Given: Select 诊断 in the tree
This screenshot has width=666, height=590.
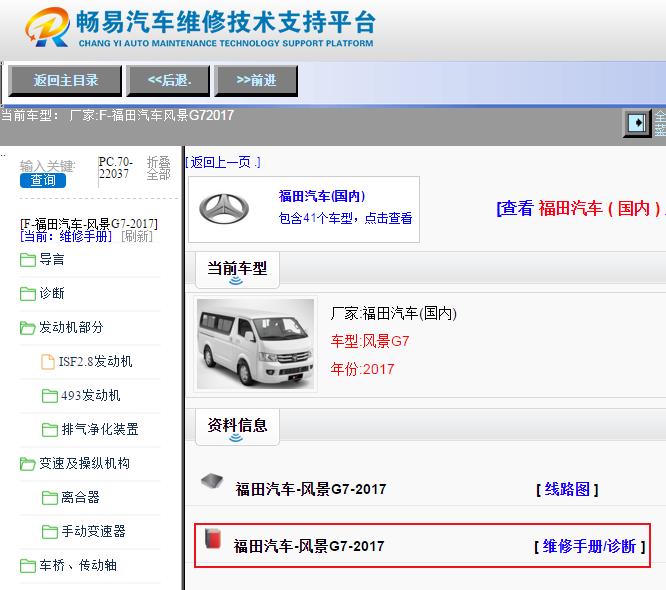Looking at the screenshot, I should pos(52,293).
